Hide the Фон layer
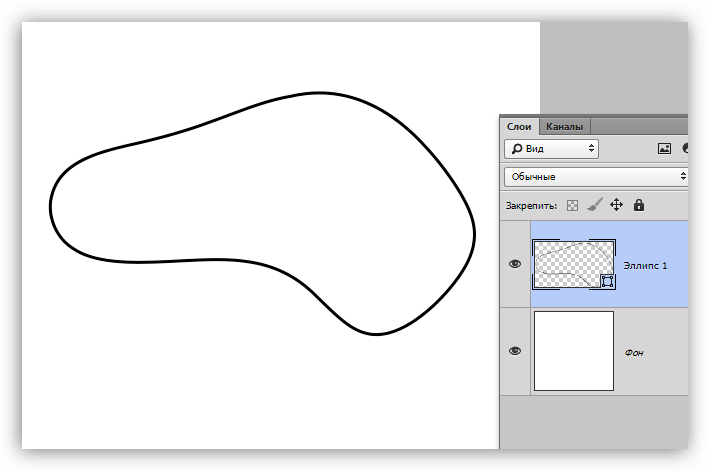The image size is (710, 471). pos(515,351)
